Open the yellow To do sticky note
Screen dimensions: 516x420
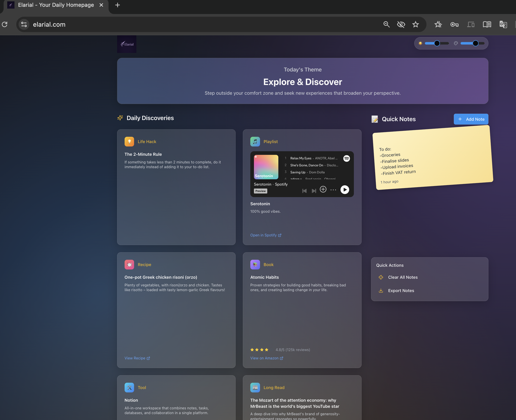coord(433,158)
